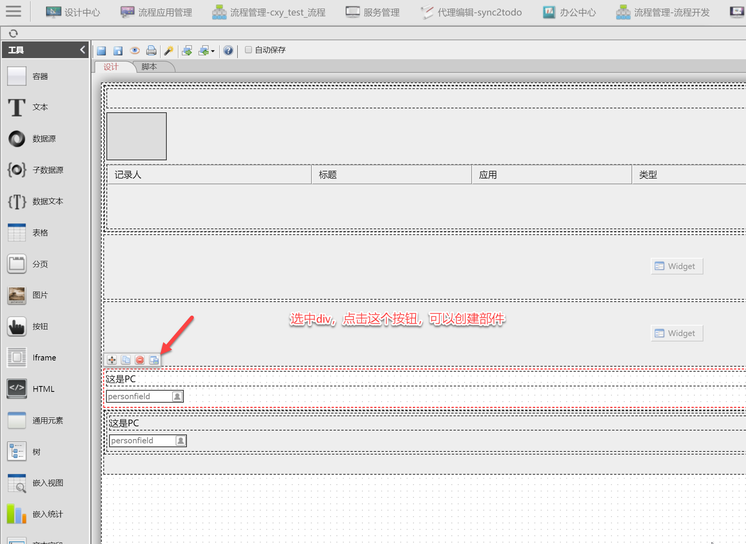Click the copy icon on the div toolbar
This screenshot has height=544, width=746.
pyautogui.click(x=126, y=360)
